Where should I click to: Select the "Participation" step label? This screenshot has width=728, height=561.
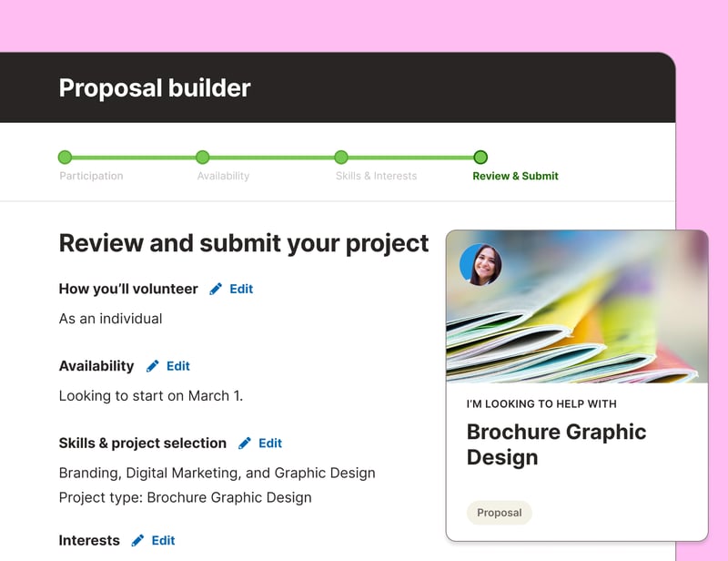point(91,176)
